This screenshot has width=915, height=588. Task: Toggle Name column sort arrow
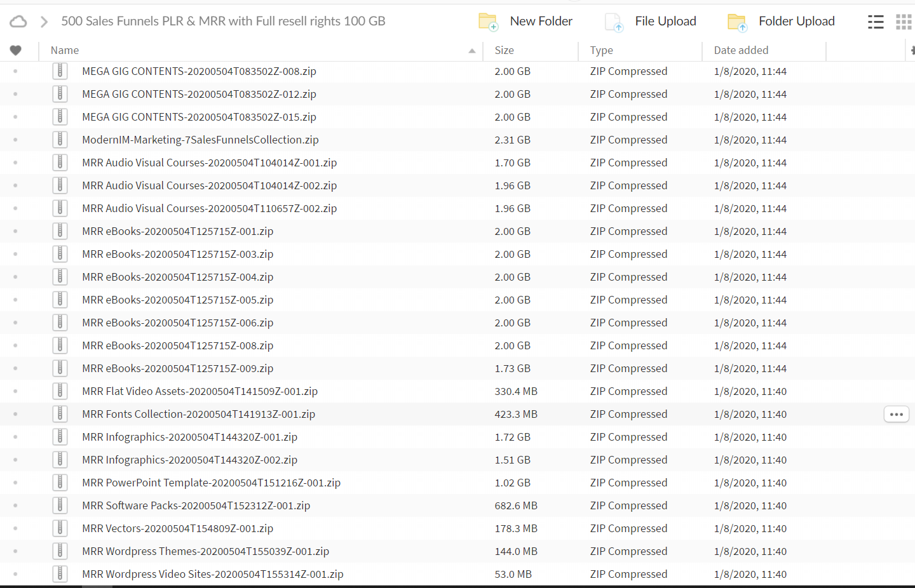tap(471, 51)
